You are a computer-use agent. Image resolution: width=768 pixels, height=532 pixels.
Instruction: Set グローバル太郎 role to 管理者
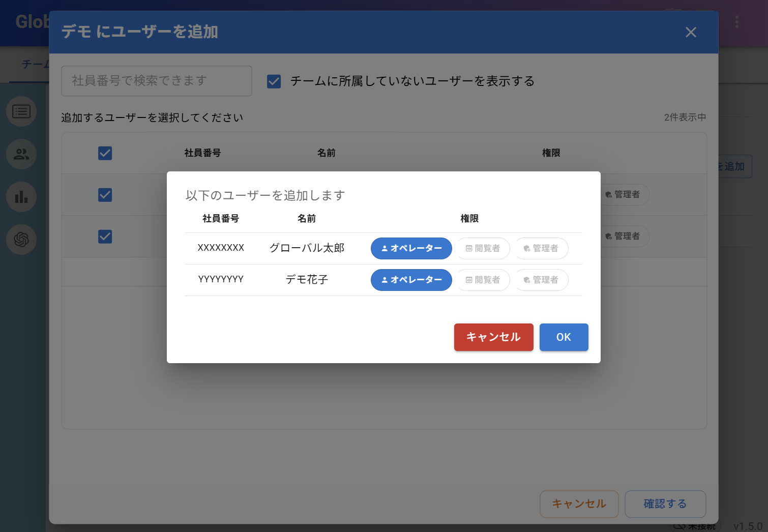541,248
